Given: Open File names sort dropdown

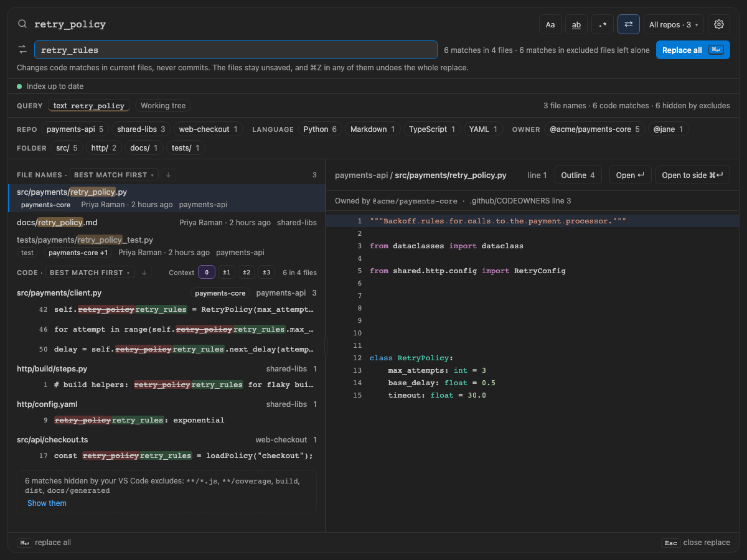Looking at the screenshot, I should pos(114,175).
